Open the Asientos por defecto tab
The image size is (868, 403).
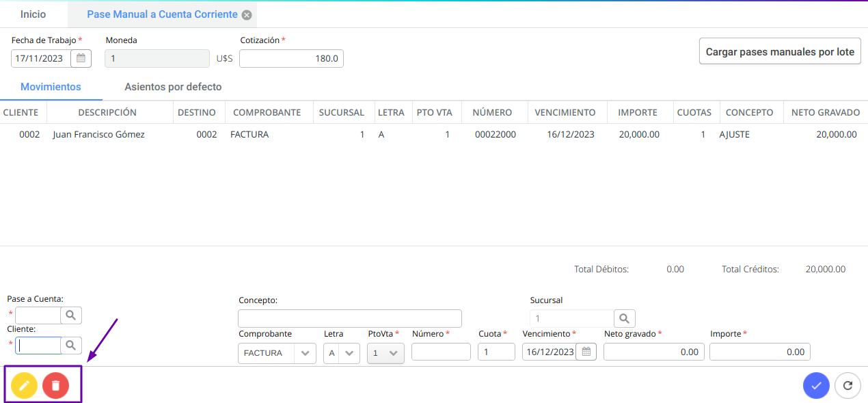(173, 87)
